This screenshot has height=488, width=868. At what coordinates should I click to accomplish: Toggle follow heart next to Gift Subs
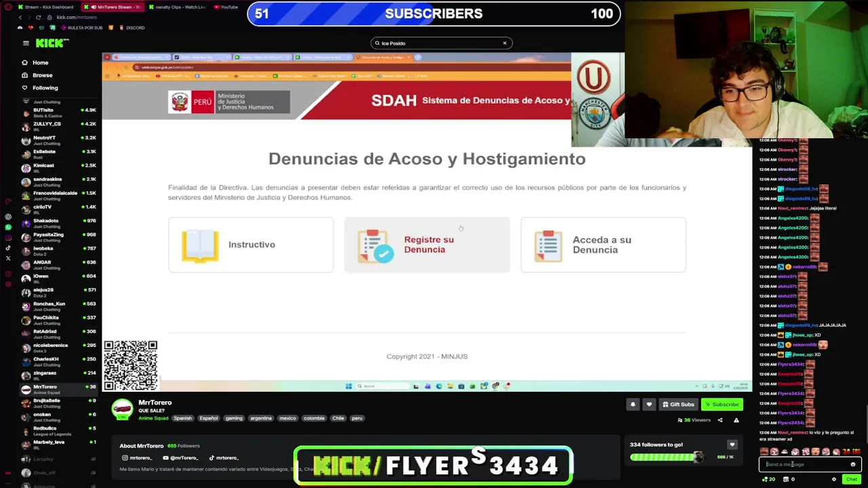(x=649, y=405)
